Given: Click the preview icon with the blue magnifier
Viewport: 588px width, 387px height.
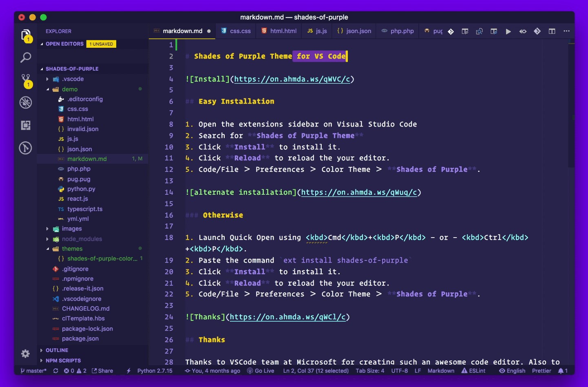Looking at the screenshot, I should coord(494,31).
